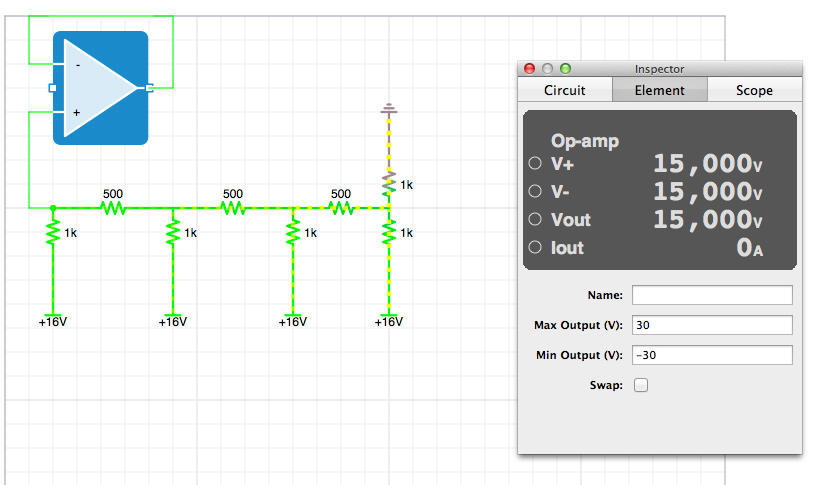Viewport: 835px width, 485px height.
Task: Click the Vout 15,000V reading
Action: [708, 219]
